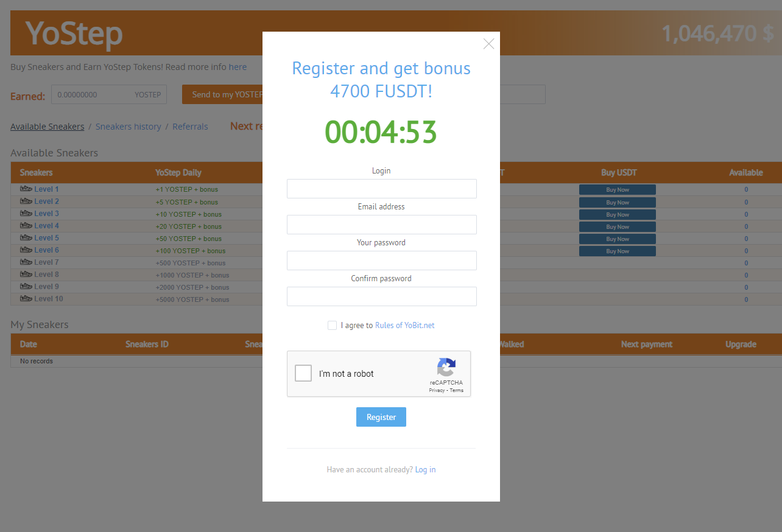The height and width of the screenshot is (532, 782).
Task: Click the Level 10 sneaker icon
Action: [x=26, y=298]
